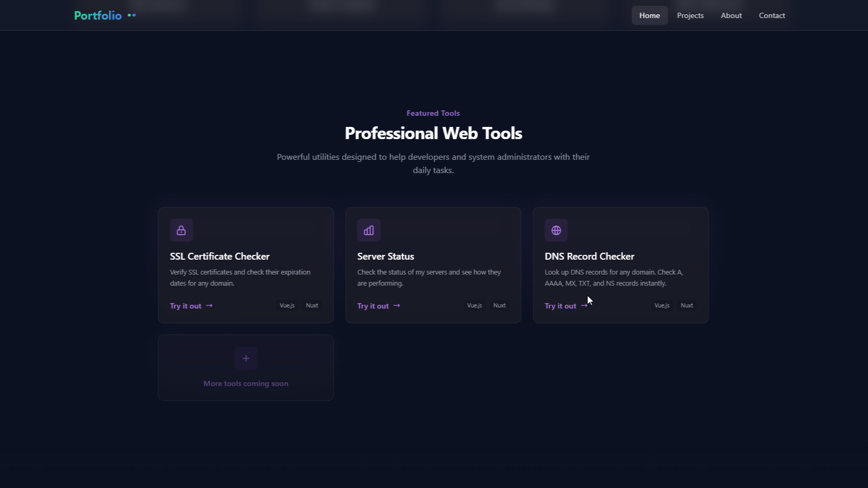Open the Contact page

click(772, 15)
